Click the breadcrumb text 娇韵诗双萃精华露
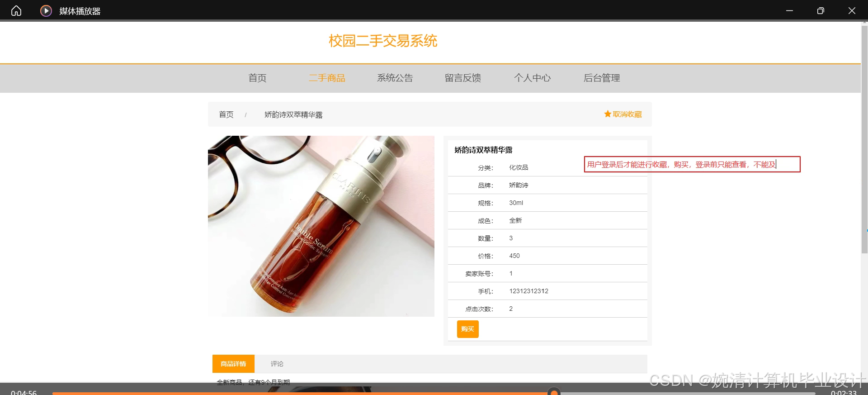This screenshot has width=868, height=395. 293,114
